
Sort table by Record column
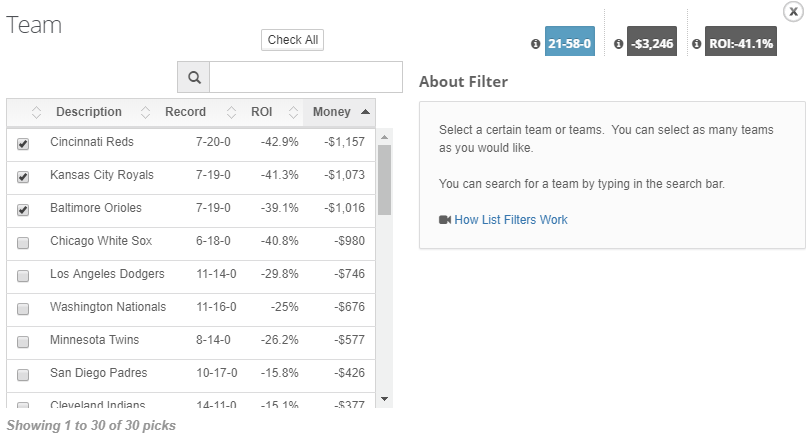(x=185, y=112)
